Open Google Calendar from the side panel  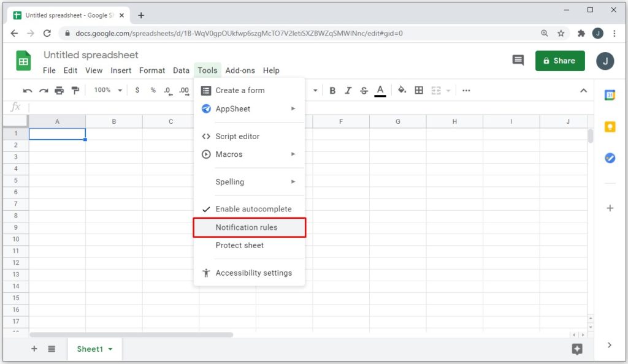(x=610, y=96)
